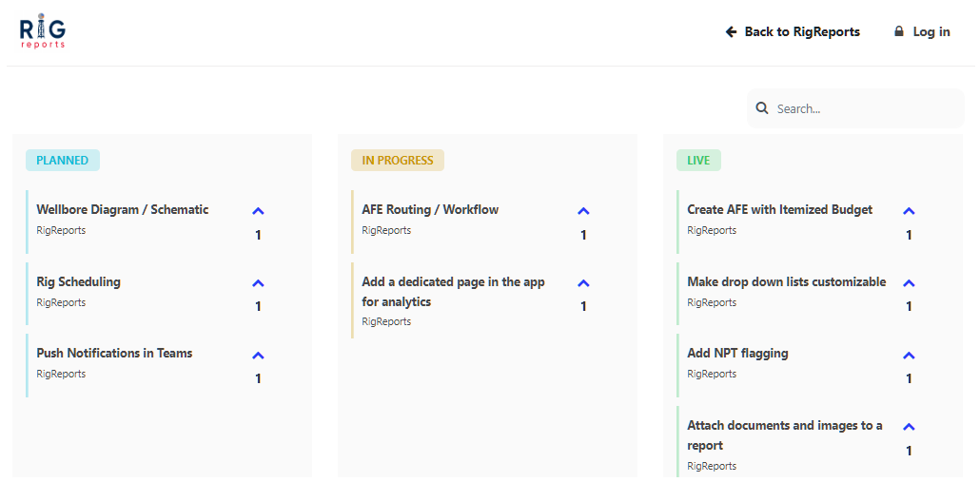Image resolution: width=980 pixels, height=482 pixels.
Task: Click RigReports text under Rig Scheduling
Action: click(61, 302)
